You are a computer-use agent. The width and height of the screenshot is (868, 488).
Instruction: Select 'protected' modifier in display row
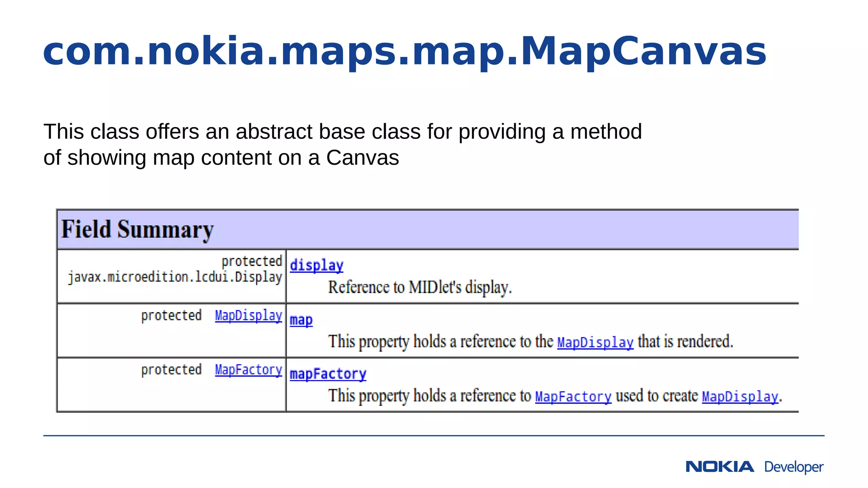252,261
